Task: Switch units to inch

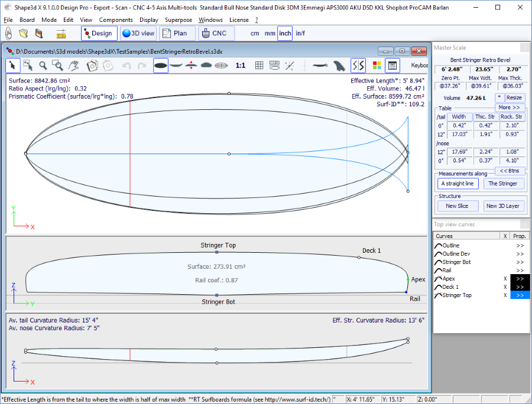Action: pos(285,34)
